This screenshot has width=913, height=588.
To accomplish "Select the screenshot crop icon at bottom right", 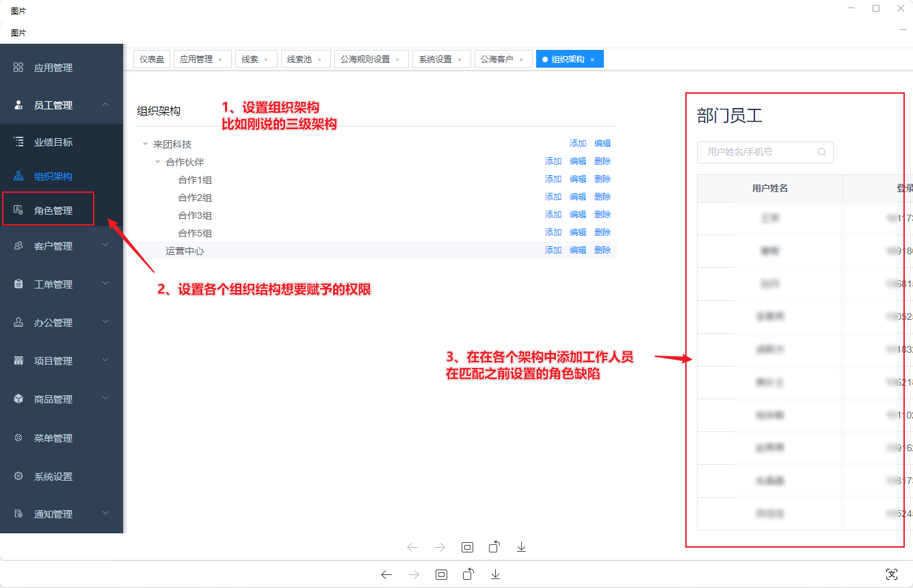I will [892, 574].
